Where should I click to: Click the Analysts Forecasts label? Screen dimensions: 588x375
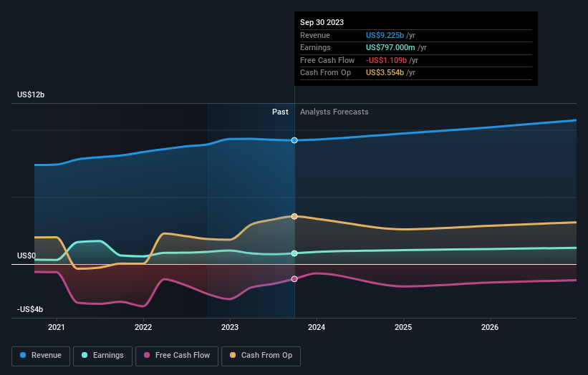pyautogui.click(x=334, y=112)
